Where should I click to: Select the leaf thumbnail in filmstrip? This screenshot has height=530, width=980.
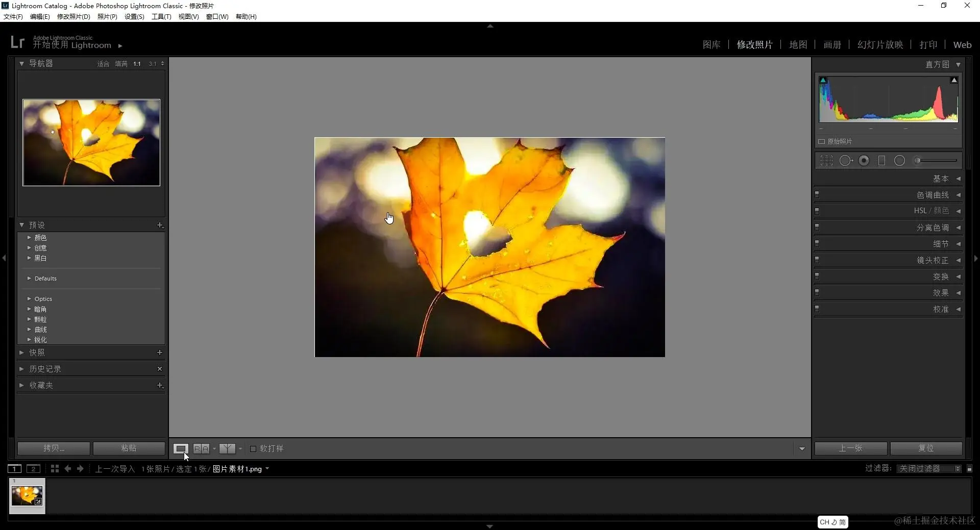pos(27,495)
